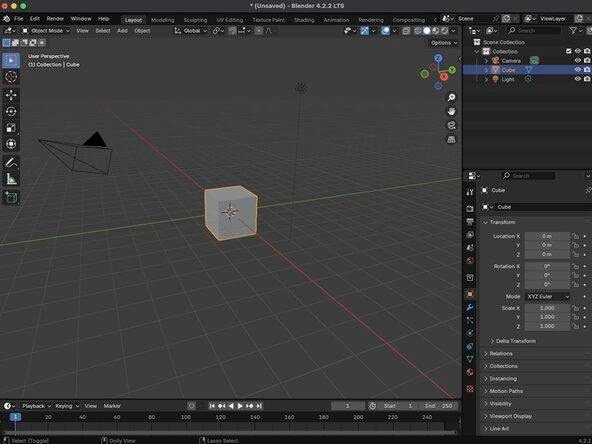This screenshot has width=592, height=444.
Task: Switch to solid viewport shading
Action: [427, 31]
